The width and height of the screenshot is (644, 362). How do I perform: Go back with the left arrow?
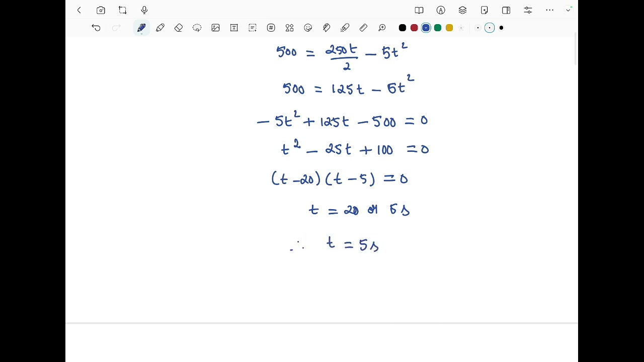[x=79, y=10]
